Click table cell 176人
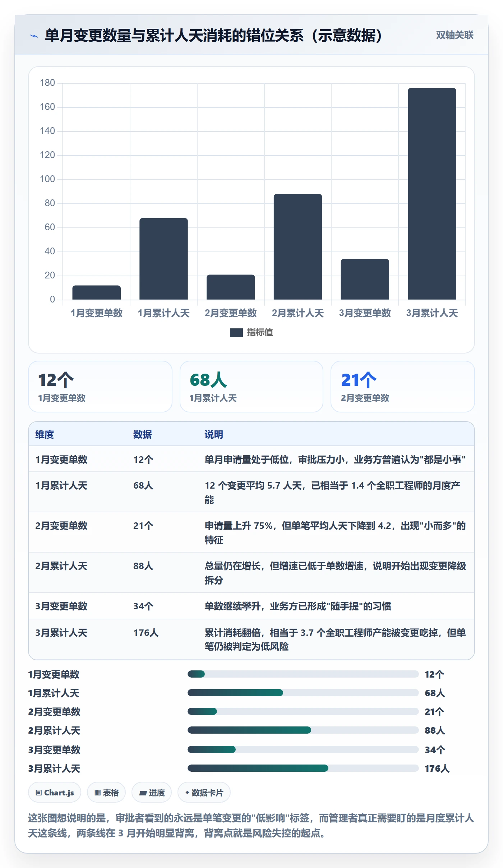This screenshot has height=868, width=503. coord(146,633)
